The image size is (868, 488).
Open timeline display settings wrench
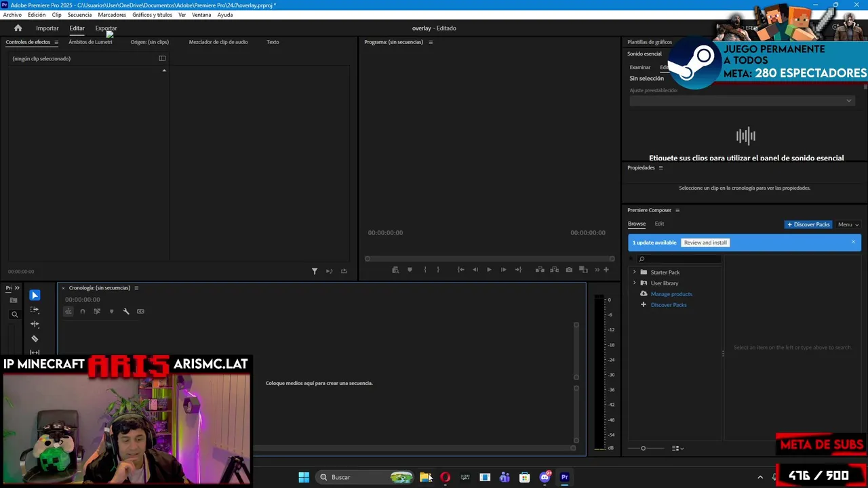pyautogui.click(x=126, y=311)
